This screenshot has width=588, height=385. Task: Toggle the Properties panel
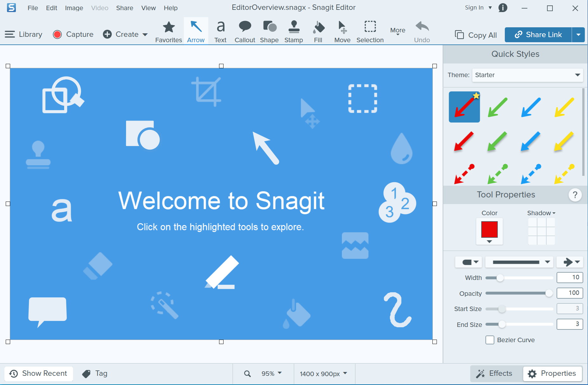552,374
